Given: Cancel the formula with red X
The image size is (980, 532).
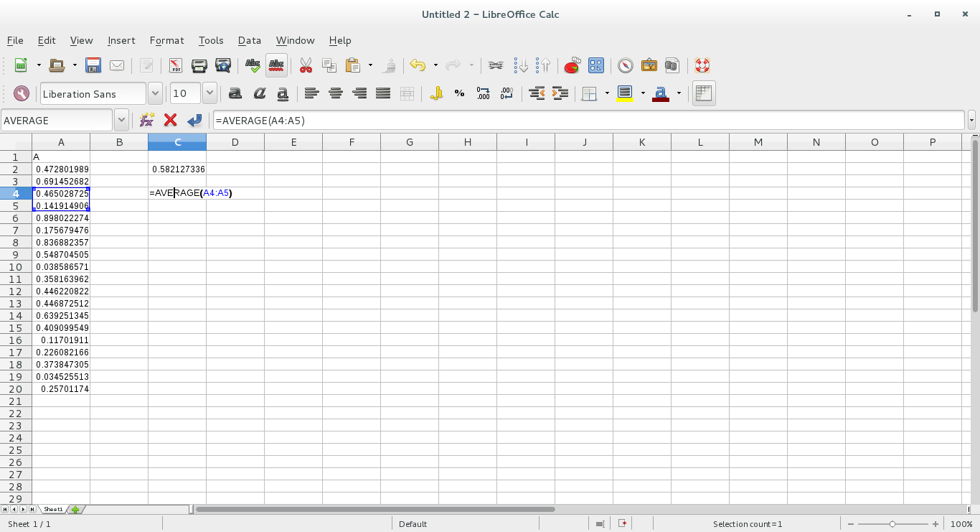Looking at the screenshot, I should (170, 120).
